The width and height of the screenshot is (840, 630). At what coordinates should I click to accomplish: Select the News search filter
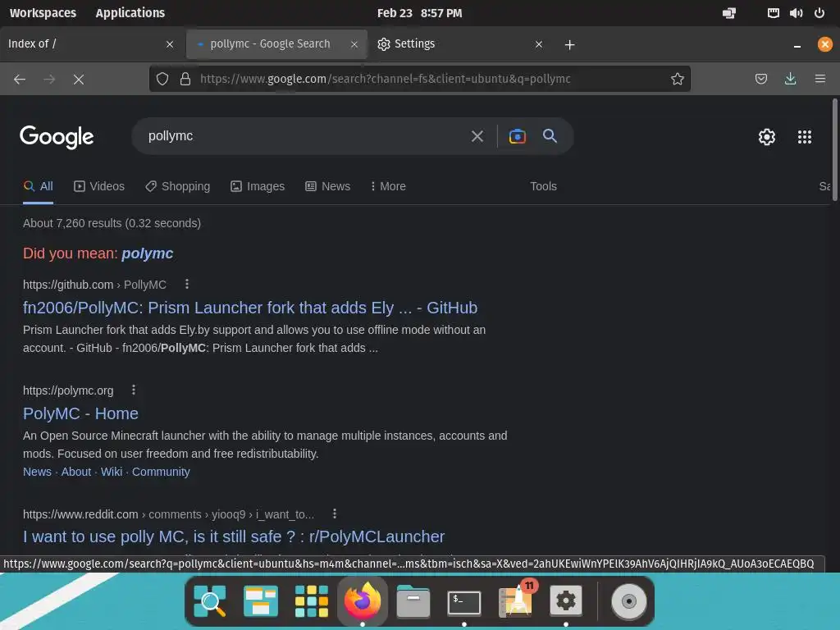coord(328,186)
